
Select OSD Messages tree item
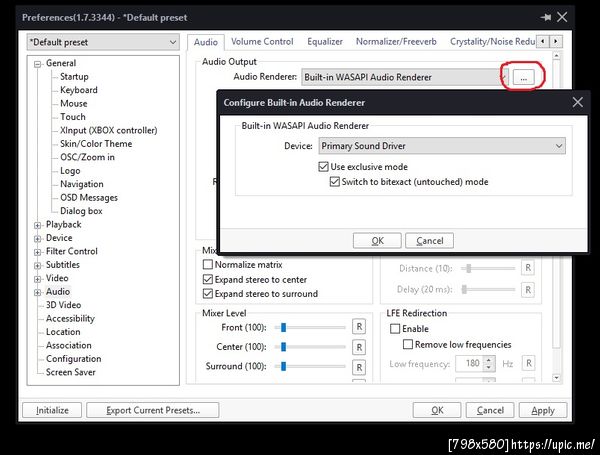tap(89, 197)
